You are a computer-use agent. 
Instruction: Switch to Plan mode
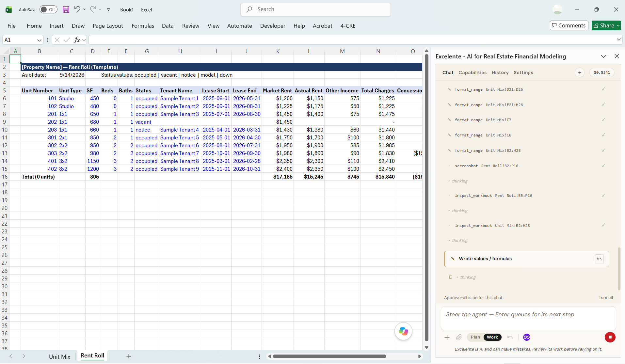point(475,337)
